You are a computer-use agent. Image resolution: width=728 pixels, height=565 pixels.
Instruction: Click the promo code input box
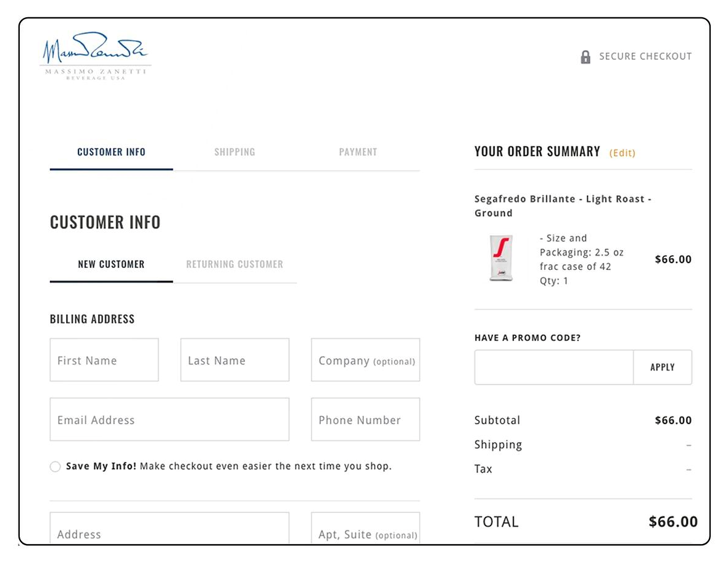[x=554, y=367]
